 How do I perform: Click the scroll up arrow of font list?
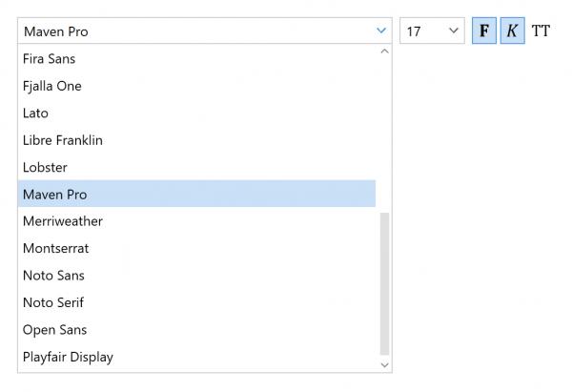coord(385,52)
